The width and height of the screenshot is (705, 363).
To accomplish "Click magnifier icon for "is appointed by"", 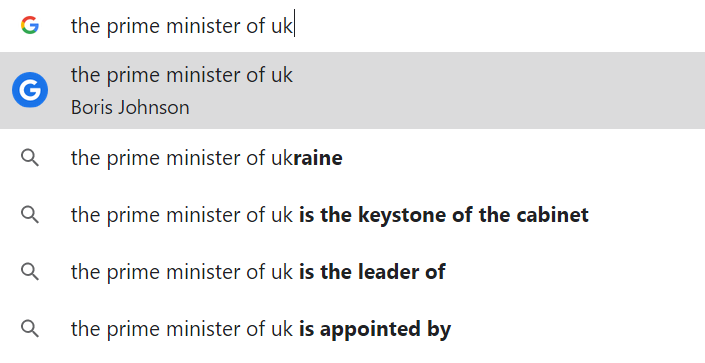I will tap(30, 329).
